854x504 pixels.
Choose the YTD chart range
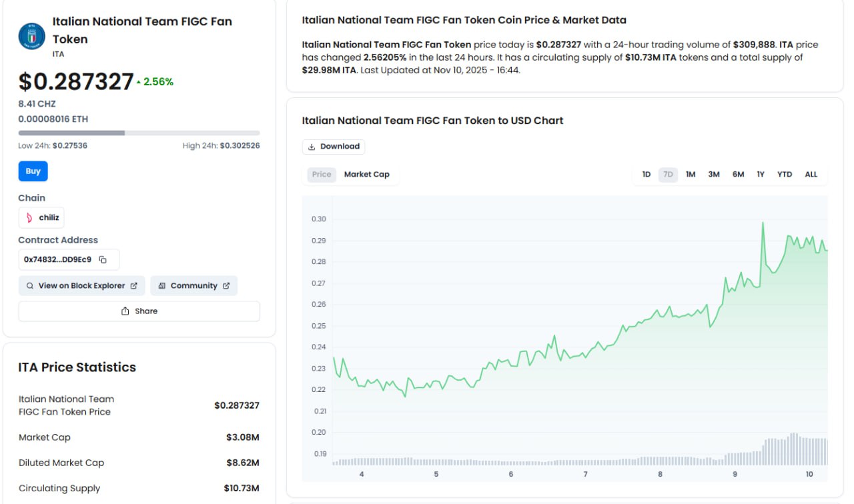(x=785, y=175)
